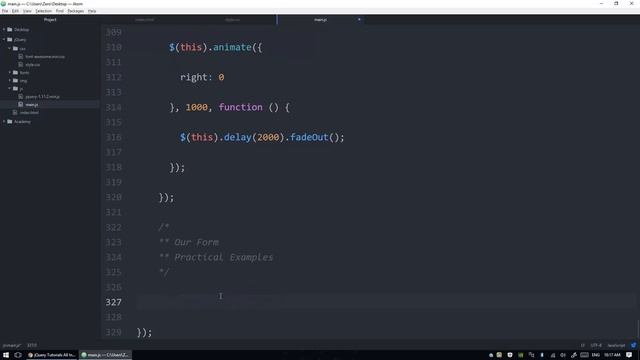Open the File menu
This screenshot has width=640, height=360.
pos(5,11)
